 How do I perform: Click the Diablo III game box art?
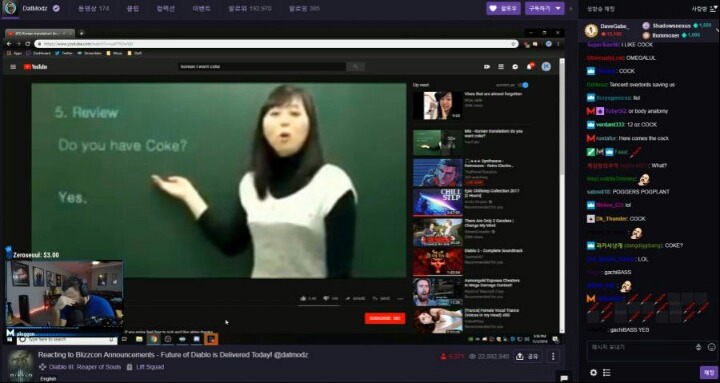coord(21,366)
